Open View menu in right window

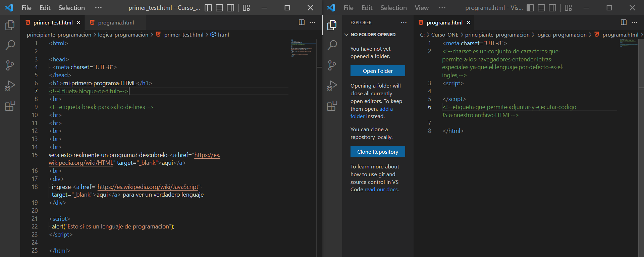tap(422, 8)
